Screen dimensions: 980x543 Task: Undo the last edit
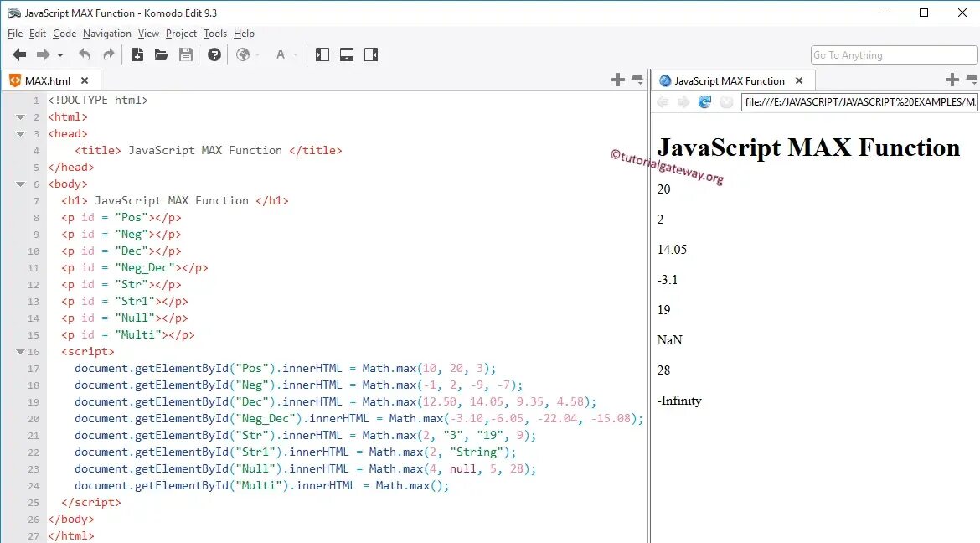(x=85, y=55)
